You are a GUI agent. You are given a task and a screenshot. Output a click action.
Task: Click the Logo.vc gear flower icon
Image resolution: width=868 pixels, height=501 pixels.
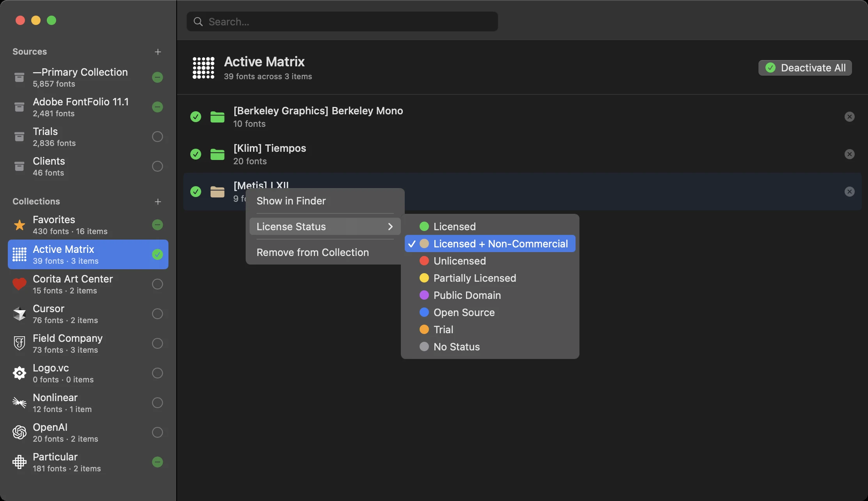coord(19,373)
